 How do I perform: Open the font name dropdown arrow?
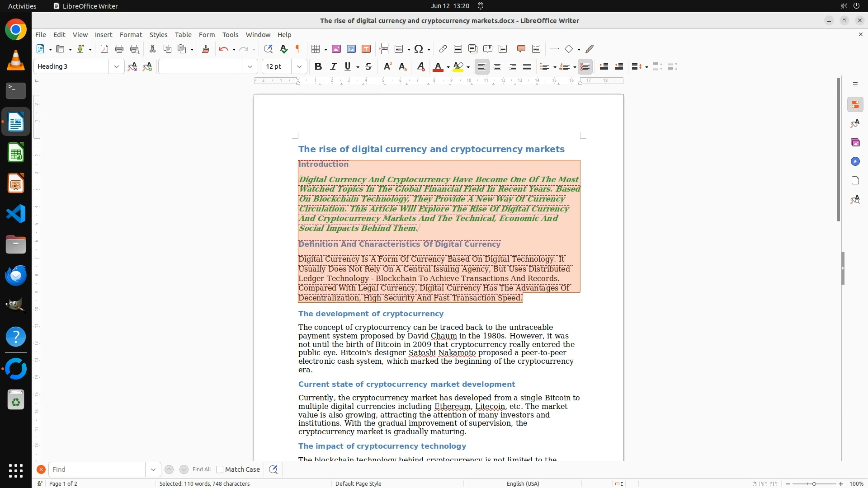coord(250,66)
